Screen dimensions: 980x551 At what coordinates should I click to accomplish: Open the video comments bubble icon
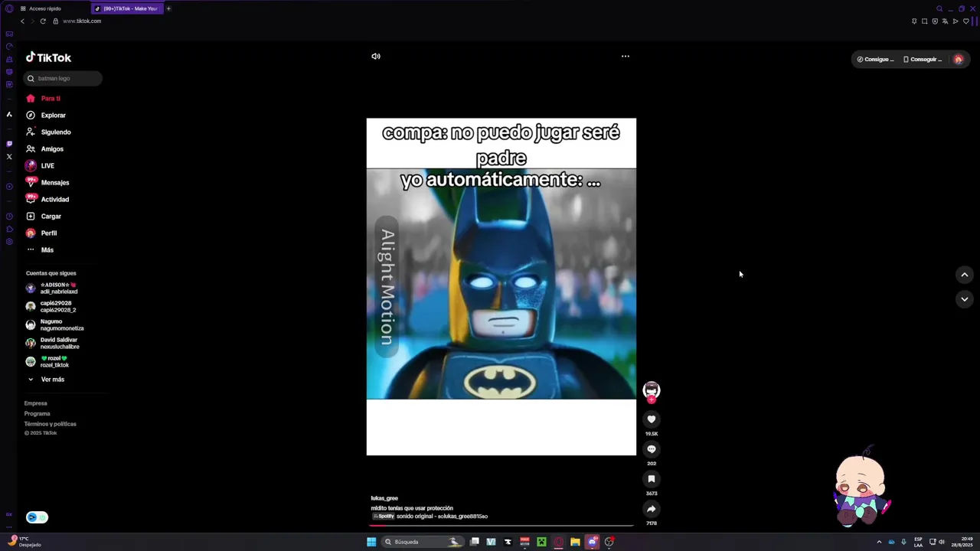click(x=652, y=449)
